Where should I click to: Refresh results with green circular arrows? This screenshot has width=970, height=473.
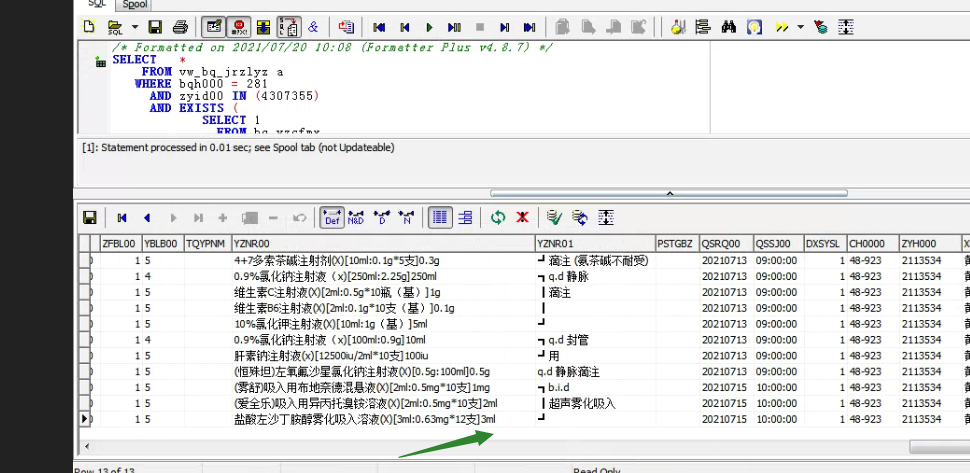(x=498, y=218)
